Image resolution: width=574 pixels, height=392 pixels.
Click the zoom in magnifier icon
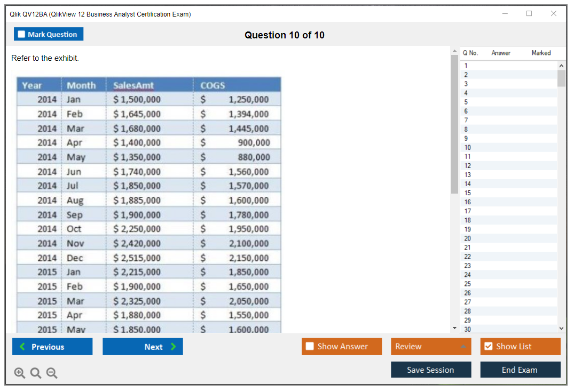tap(20, 373)
